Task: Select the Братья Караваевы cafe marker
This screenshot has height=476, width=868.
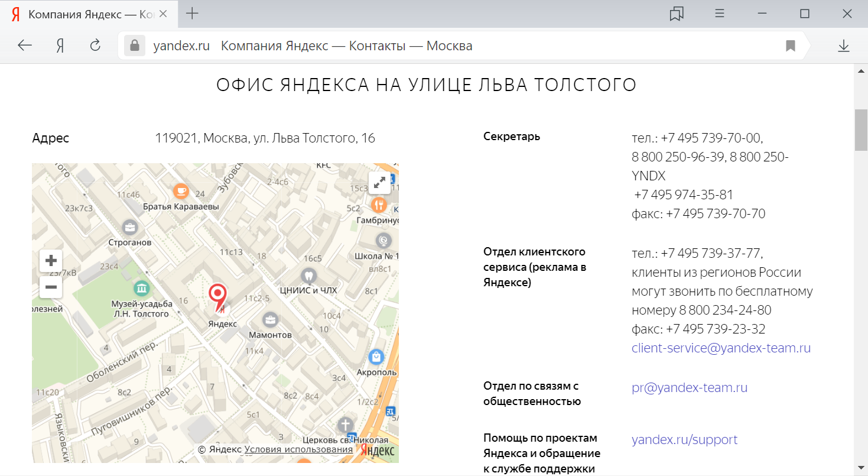Action: [181, 191]
